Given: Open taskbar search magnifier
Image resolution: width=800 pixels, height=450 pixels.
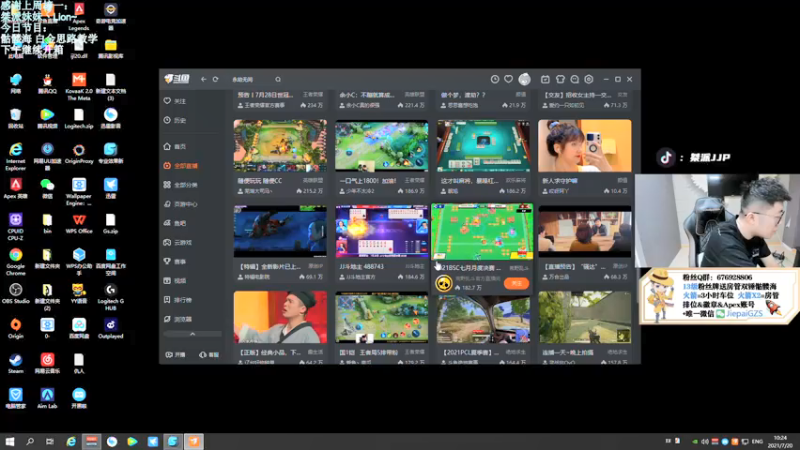Looking at the screenshot, I should click(30, 441).
